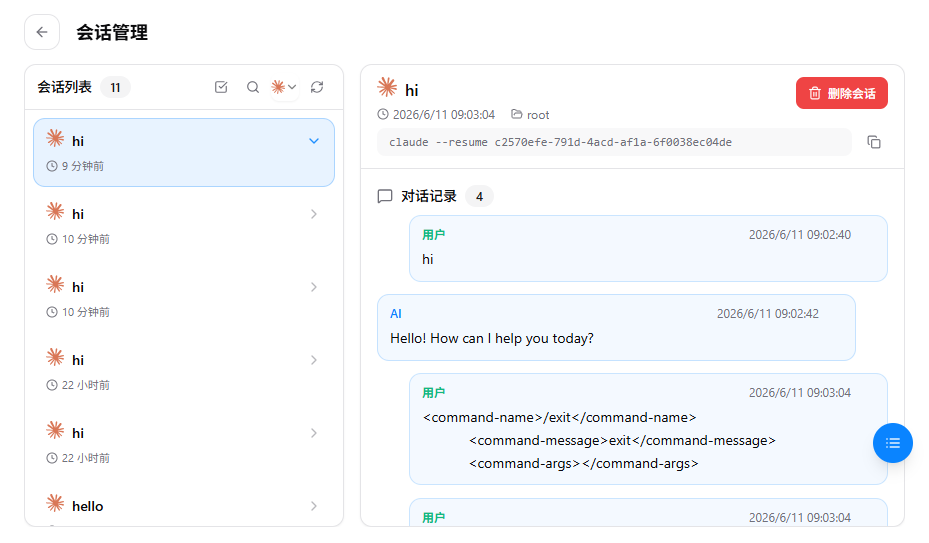Open session search via magnifier icon
The width and height of the screenshot is (929, 543).
point(253,87)
